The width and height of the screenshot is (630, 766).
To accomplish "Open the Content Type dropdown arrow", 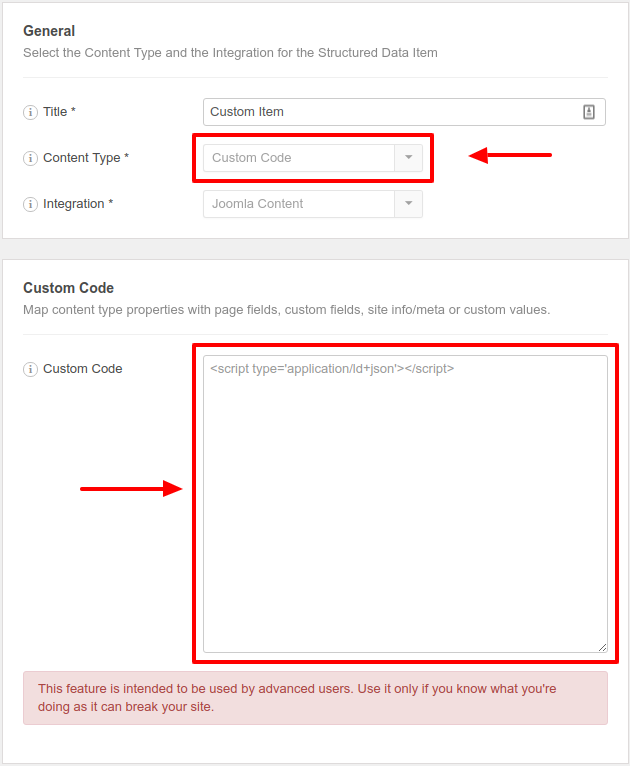I will 409,157.
